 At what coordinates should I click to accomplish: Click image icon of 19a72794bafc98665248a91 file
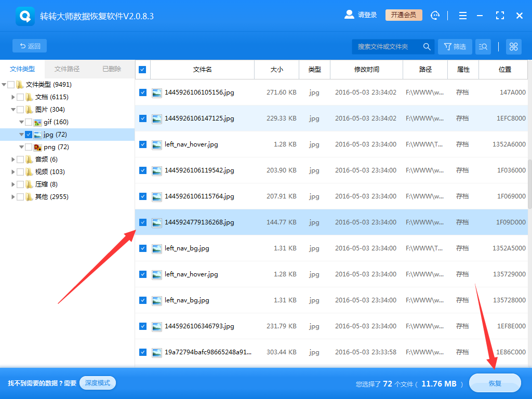[156, 353]
